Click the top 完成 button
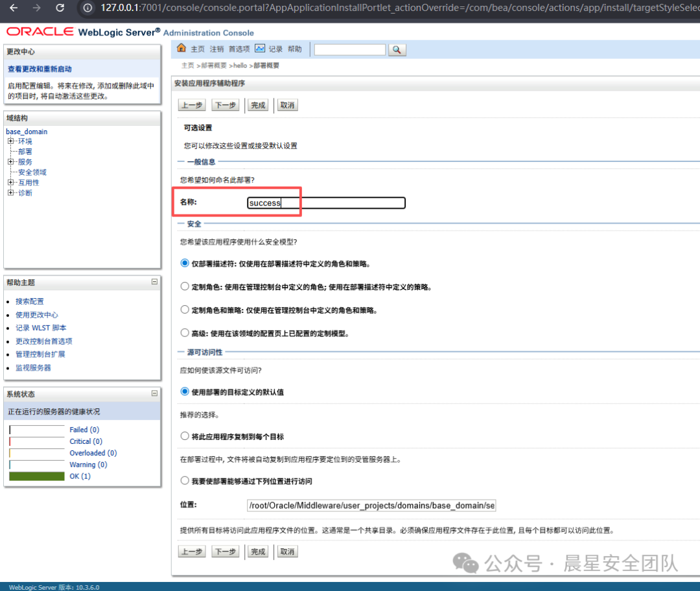 (x=258, y=106)
